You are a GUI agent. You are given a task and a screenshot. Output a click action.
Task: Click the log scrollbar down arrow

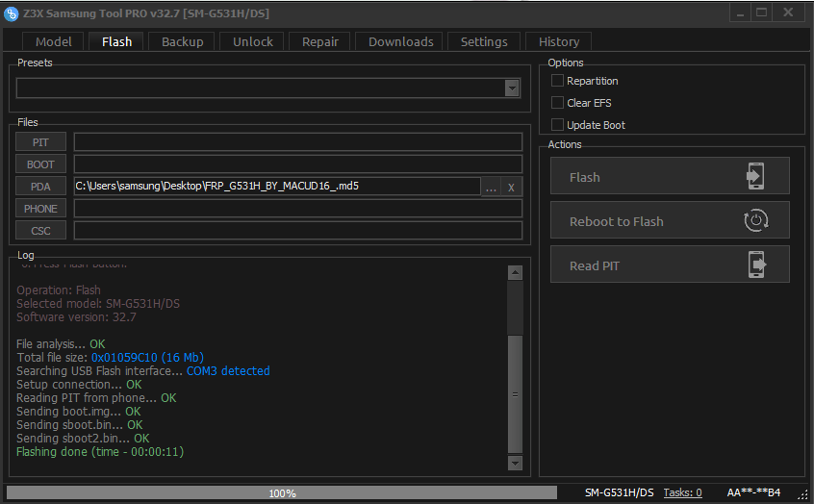click(x=515, y=463)
